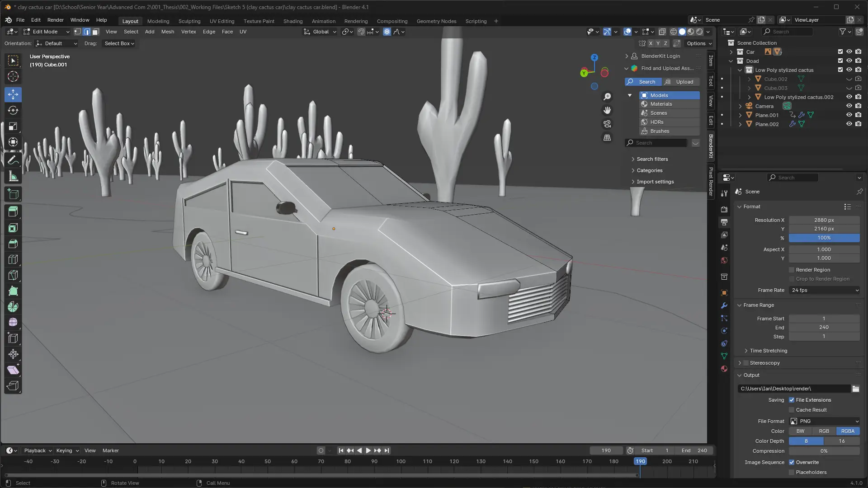Select the Rotate tool

point(13,110)
